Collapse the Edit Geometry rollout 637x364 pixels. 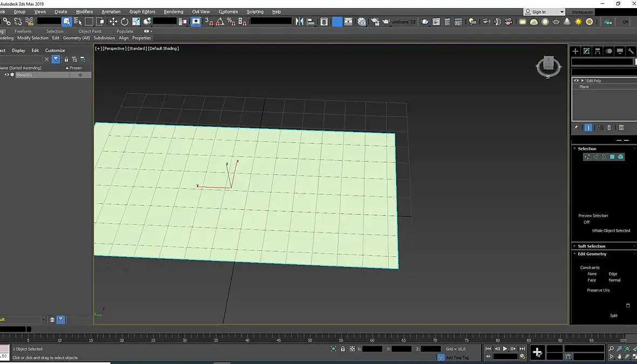(x=592, y=254)
